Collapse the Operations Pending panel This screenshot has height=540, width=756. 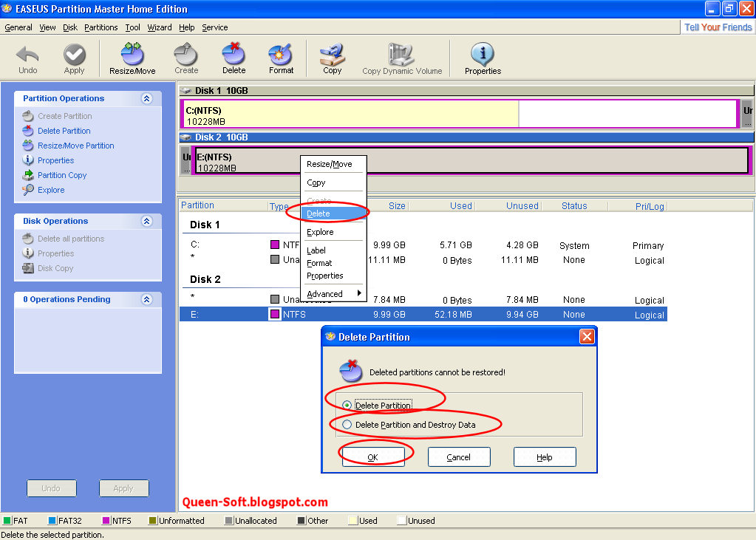pos(146,299)
